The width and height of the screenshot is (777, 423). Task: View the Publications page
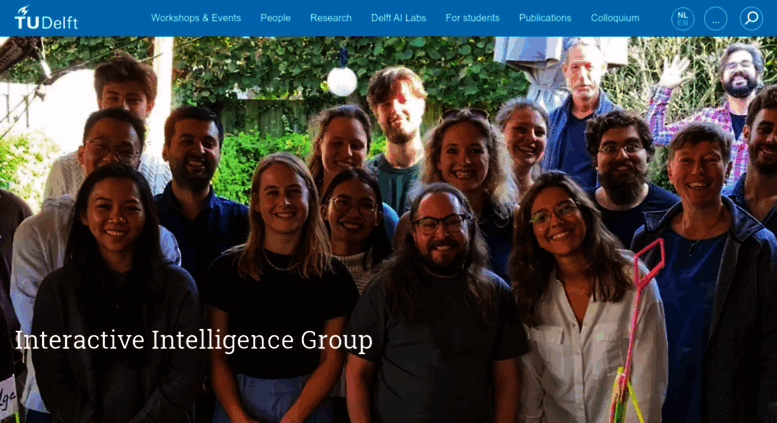[545, 18]
